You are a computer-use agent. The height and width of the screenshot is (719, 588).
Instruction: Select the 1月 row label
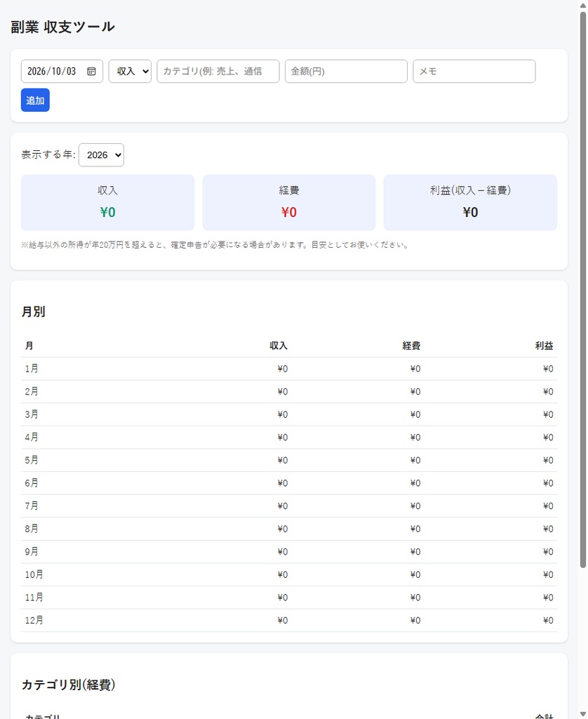[x=32, y=369]
